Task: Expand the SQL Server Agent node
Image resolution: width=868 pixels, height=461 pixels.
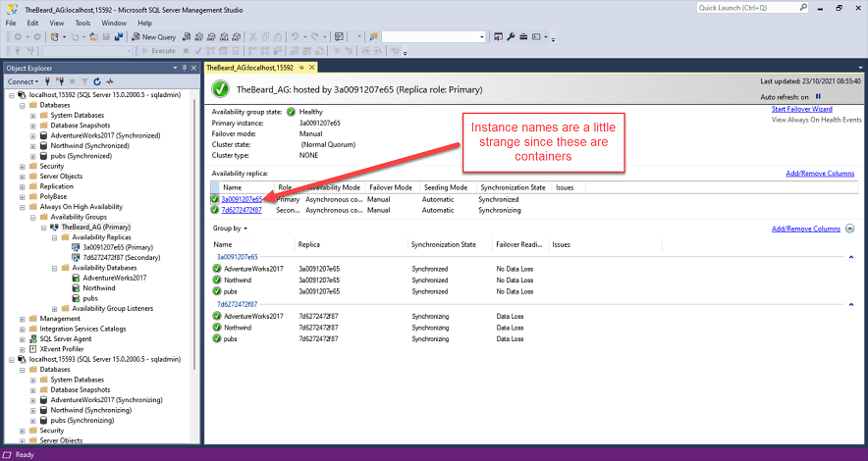Action: click(x=23, y=339)
